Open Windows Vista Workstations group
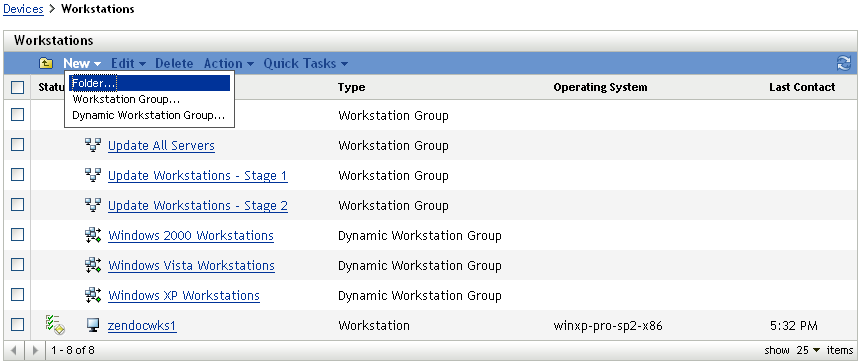 coord(191,265)
